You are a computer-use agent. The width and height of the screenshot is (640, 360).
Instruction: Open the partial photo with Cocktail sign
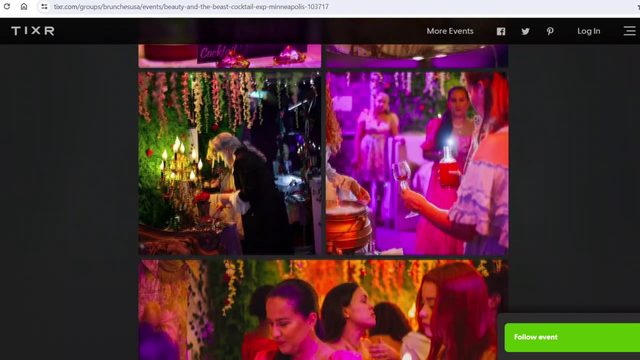coord(230,56)
